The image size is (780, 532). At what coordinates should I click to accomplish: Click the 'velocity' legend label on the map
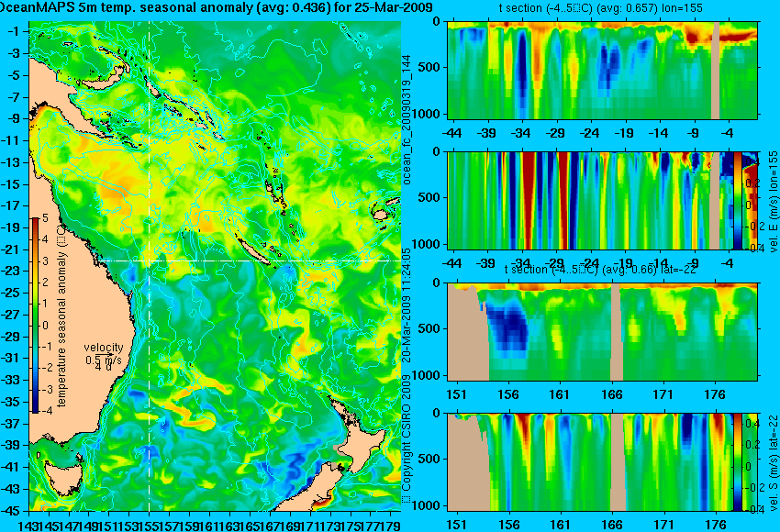[x=104, y=348]
